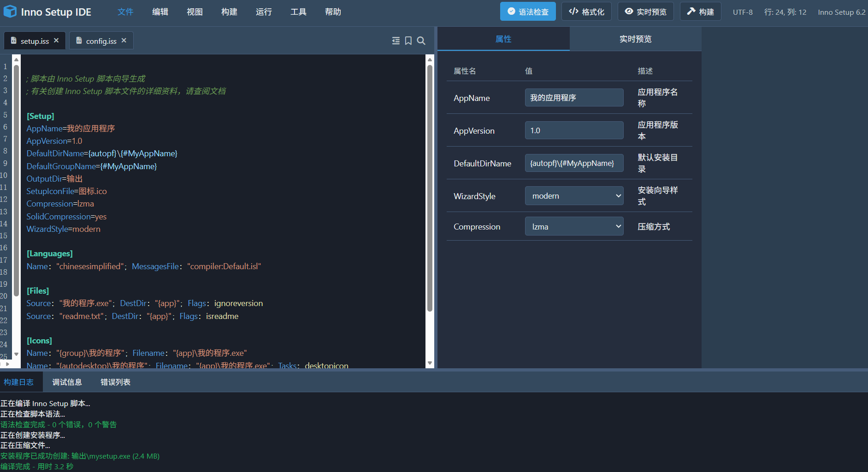The image size is (868, 472).
Task: Switch to the config.iss editor tab
Action: [x=101, y=41]
